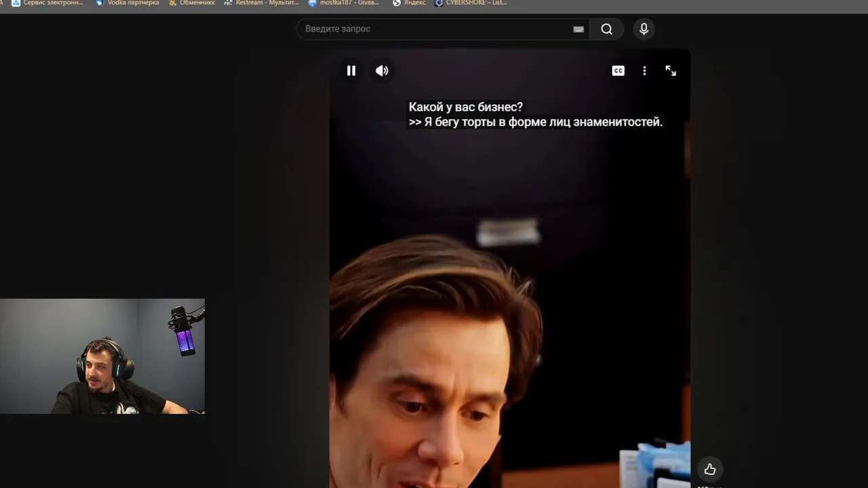868x488 pixels.
Task: Pause the playing short video
Action: tap(351, 70)
